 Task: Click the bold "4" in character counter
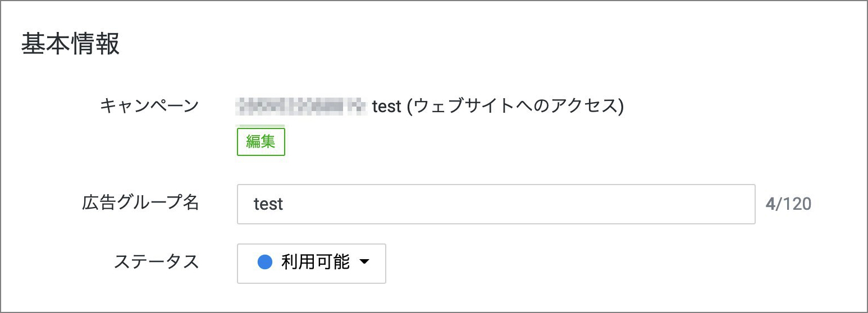pyautogui.click(x=770, y=204)
